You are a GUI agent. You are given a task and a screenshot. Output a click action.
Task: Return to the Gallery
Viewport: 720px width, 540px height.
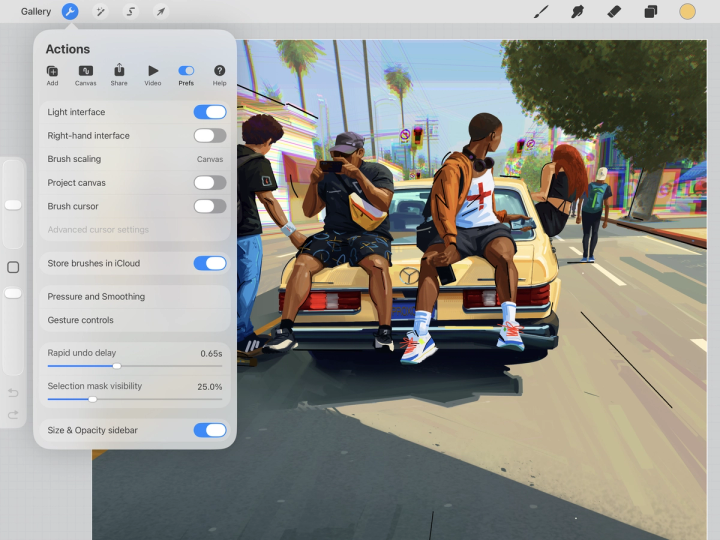click(x=36, y=11)
